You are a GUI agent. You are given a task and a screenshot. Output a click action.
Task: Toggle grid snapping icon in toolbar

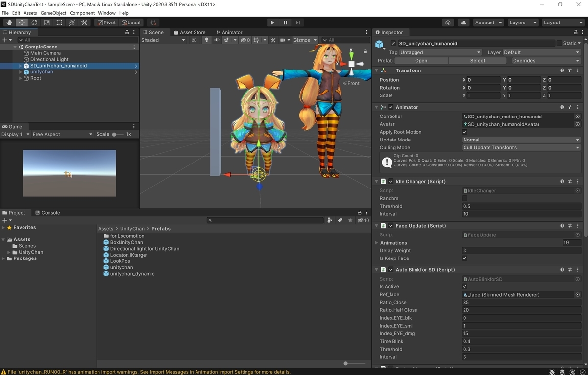[153, 23]
